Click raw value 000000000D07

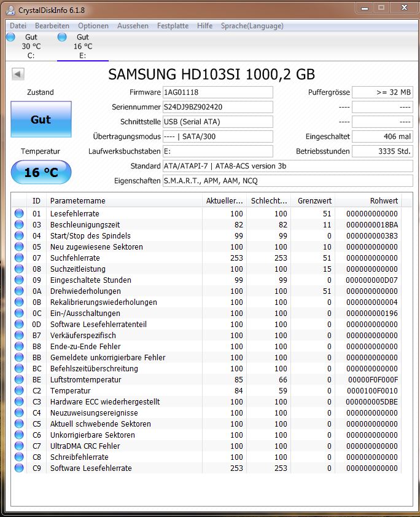point(372,280)
